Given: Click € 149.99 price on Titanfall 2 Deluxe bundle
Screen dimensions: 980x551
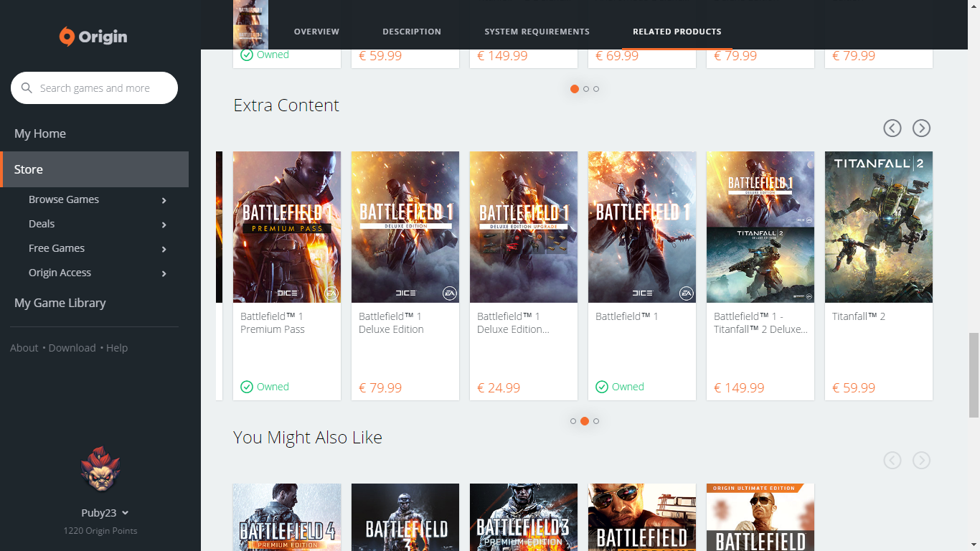Looking at the screenshot, I should click(739, 388).
